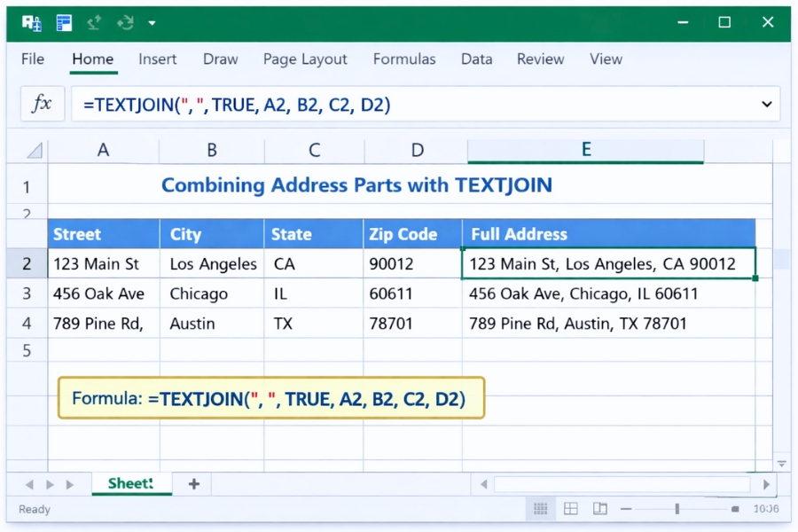Toggle Page Layout view in the status bar
The image size is (798, 532).
pos(571,509)
